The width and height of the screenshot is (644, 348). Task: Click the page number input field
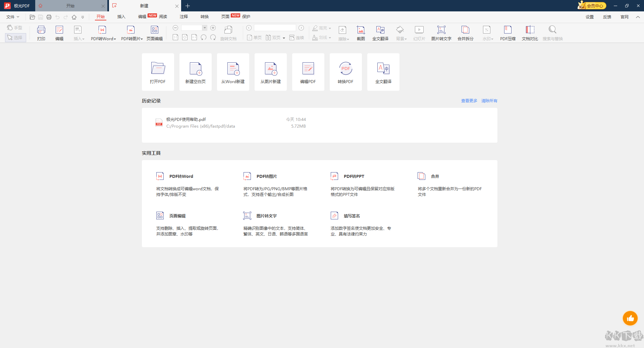point(275,28)
